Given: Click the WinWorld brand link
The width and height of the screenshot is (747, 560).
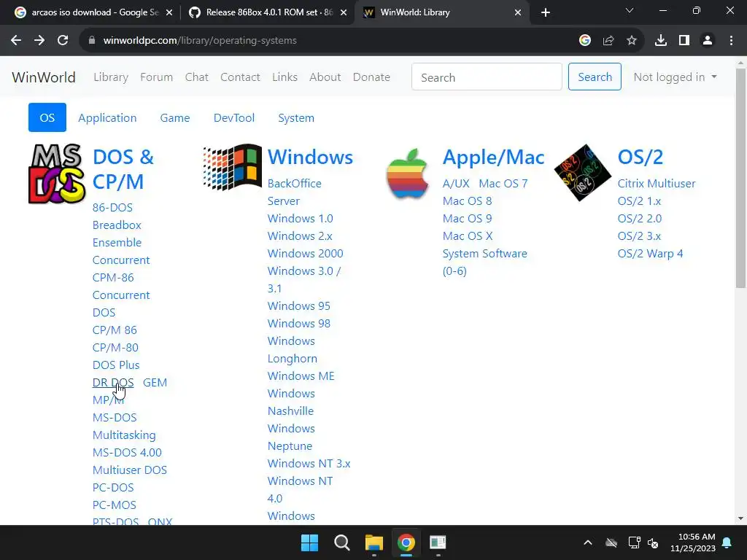Looking at the screenshot, I should [44, 77].
